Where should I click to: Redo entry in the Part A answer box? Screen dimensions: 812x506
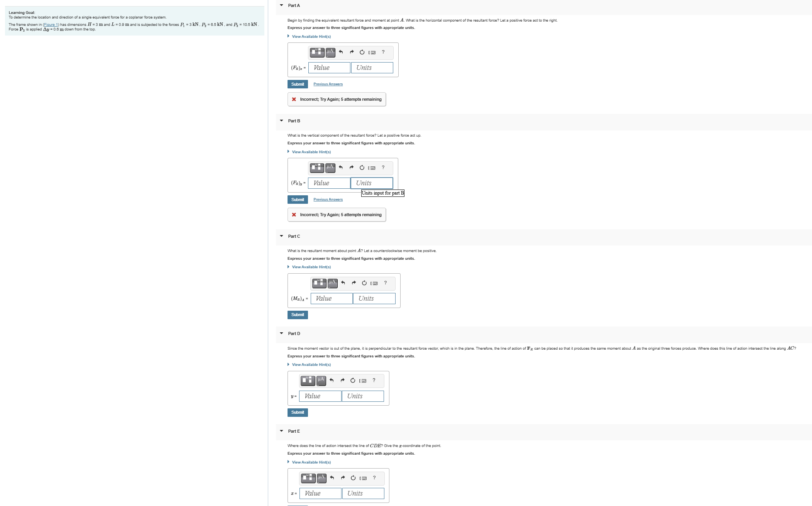[352, 52]
